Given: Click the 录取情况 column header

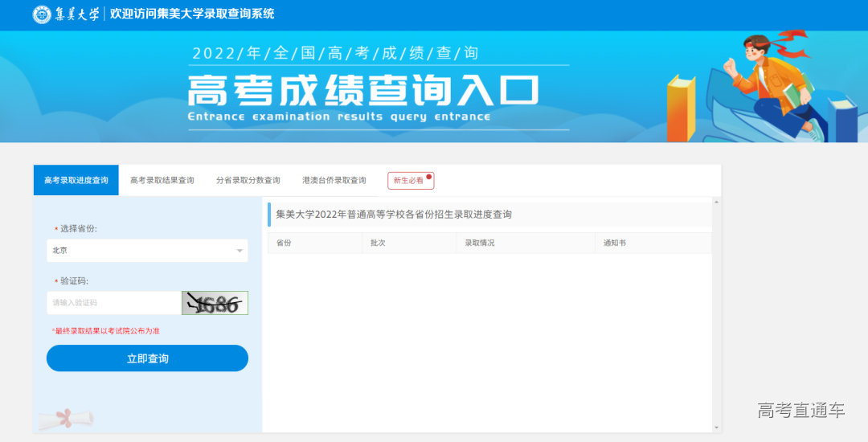Looking at the screenshot, I should click(479, 243).
